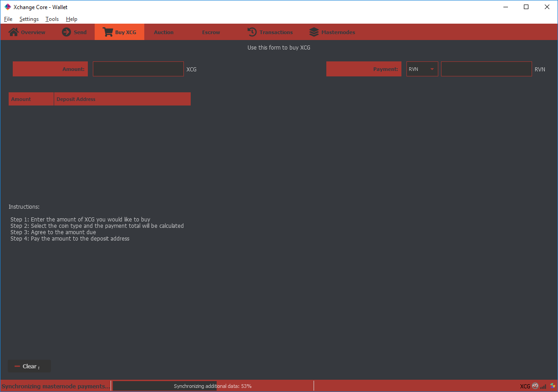Open the Help menu
Viewport: 558px width, 392px height.
[x=71, y=19]
